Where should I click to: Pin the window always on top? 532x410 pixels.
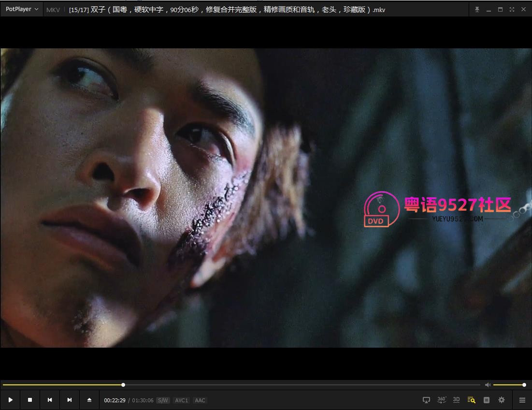477,10
